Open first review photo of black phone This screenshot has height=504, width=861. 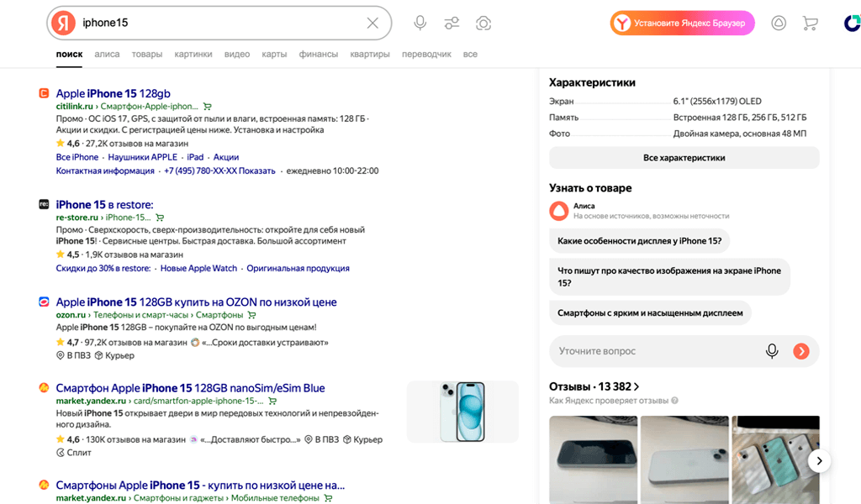point(593,459)
